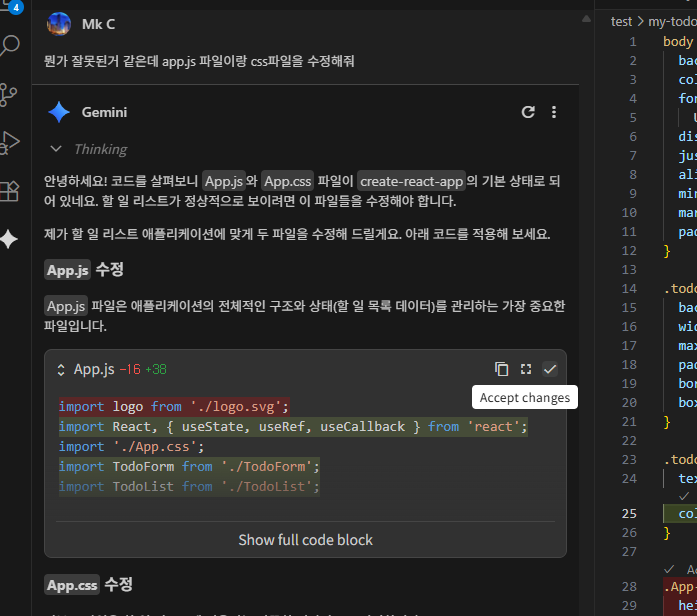Click added line importing TodoForm

(x=189, y=467)
